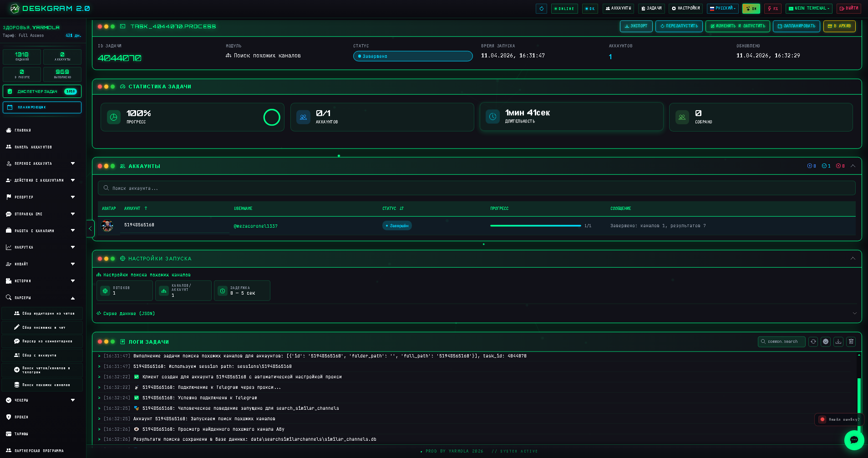Open Панель аккаунтов in the sidebar
Screen dimensions: 868x458
click(x=33, y=147)
